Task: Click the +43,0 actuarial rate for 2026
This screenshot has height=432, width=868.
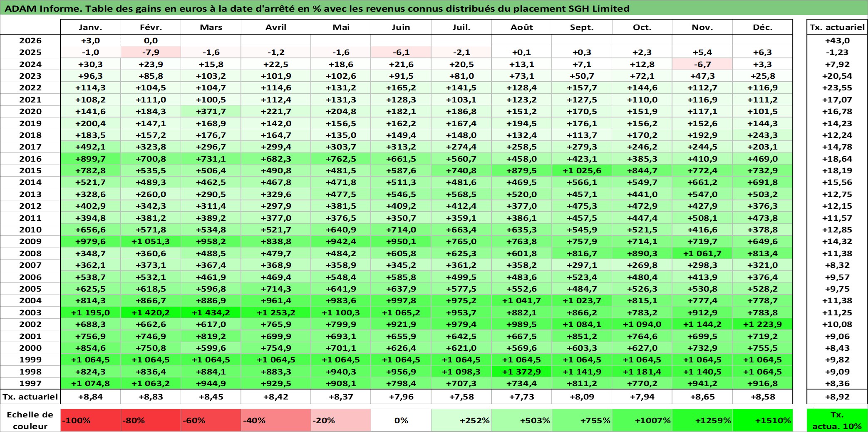Action: click(x=837, y=40)
